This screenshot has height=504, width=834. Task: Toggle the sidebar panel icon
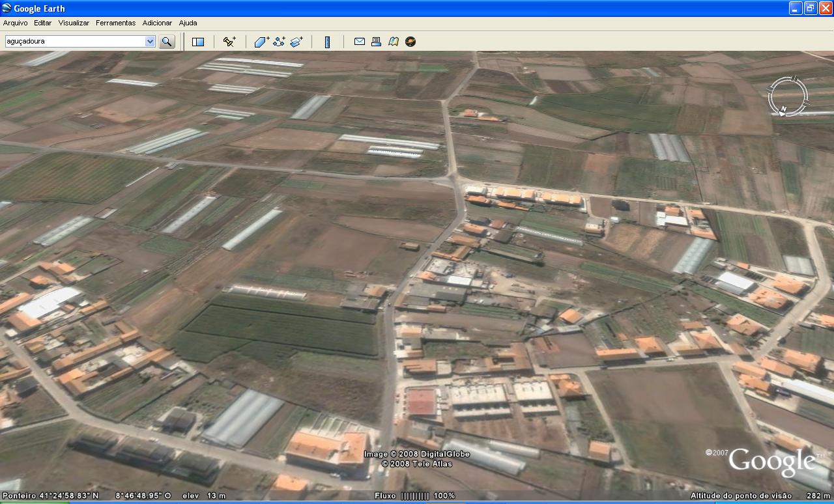pyautogui.click(x=198, y=42)
